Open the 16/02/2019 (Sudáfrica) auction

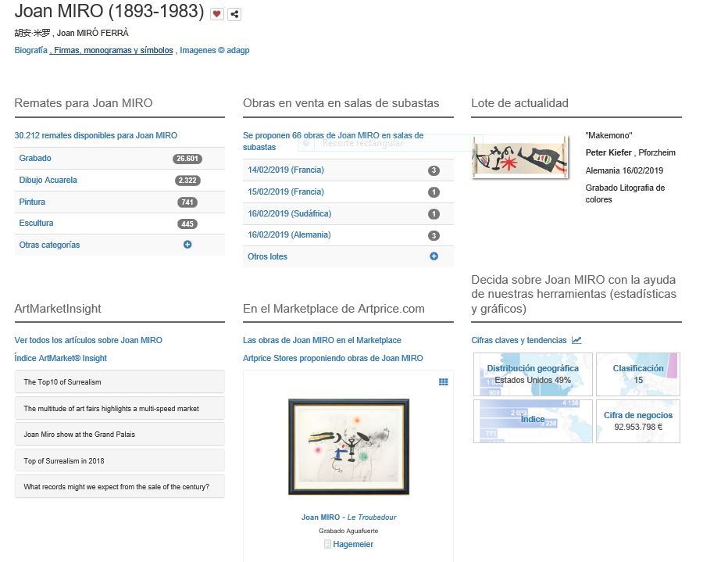[289, 213]
